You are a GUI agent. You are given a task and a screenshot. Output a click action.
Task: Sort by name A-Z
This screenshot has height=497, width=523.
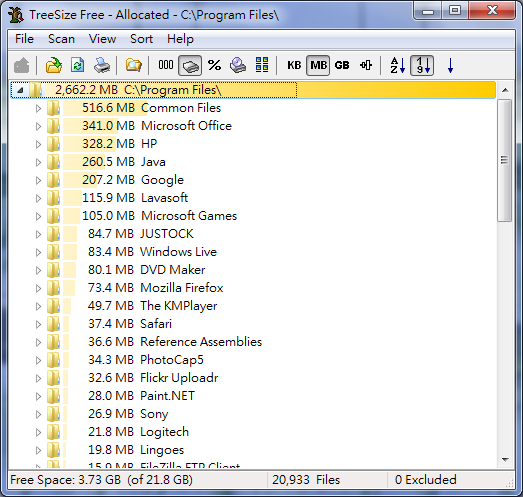click(398, 65)
